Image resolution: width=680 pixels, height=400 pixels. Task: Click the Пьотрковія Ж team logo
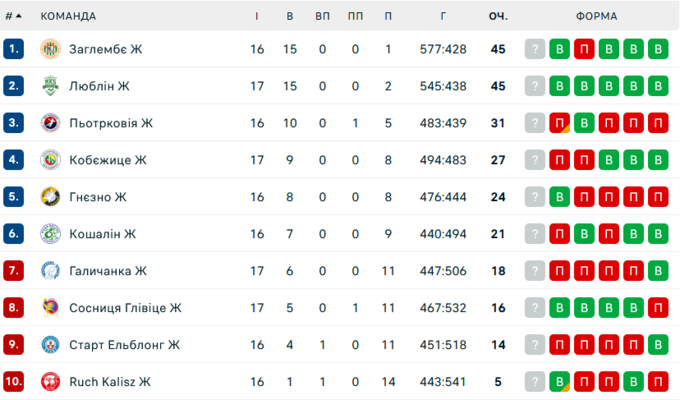coord(51,123)
